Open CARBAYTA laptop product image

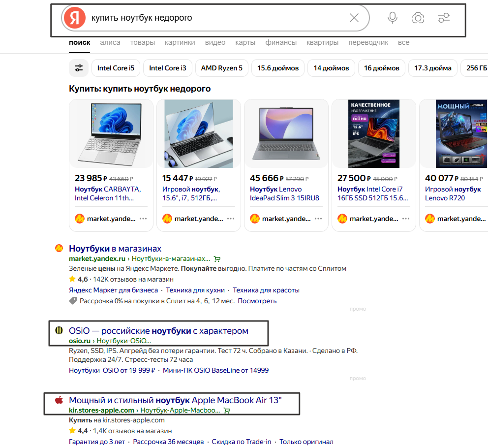point(111,133)
